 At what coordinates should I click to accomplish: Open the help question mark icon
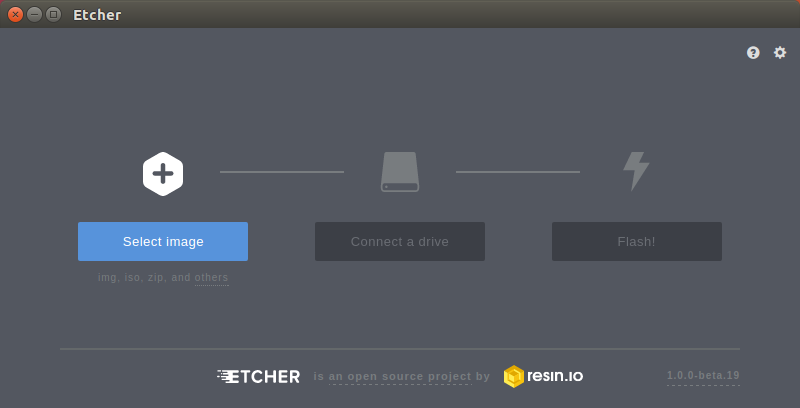[x=753, y=53]
